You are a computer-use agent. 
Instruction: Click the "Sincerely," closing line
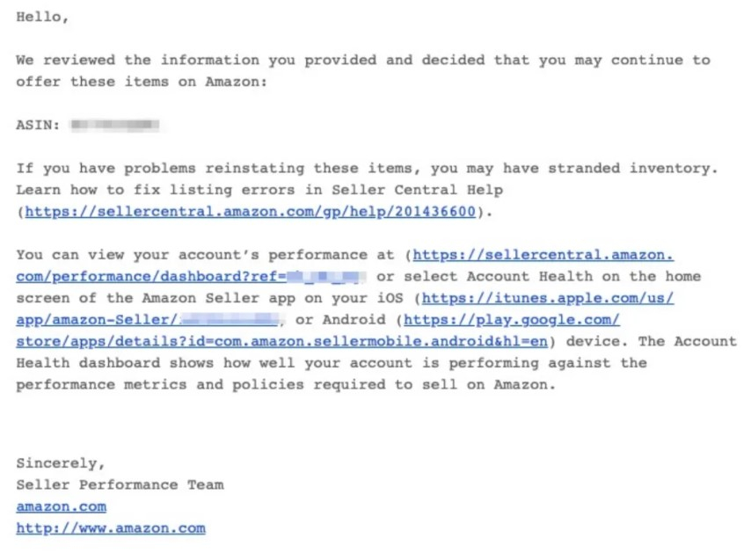click(x=60, y=463)
